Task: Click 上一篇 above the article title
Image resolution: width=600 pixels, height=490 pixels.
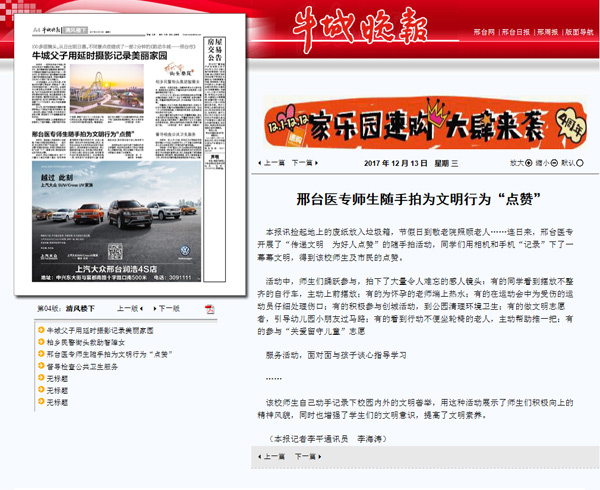Action: click(x=272, y=162)
